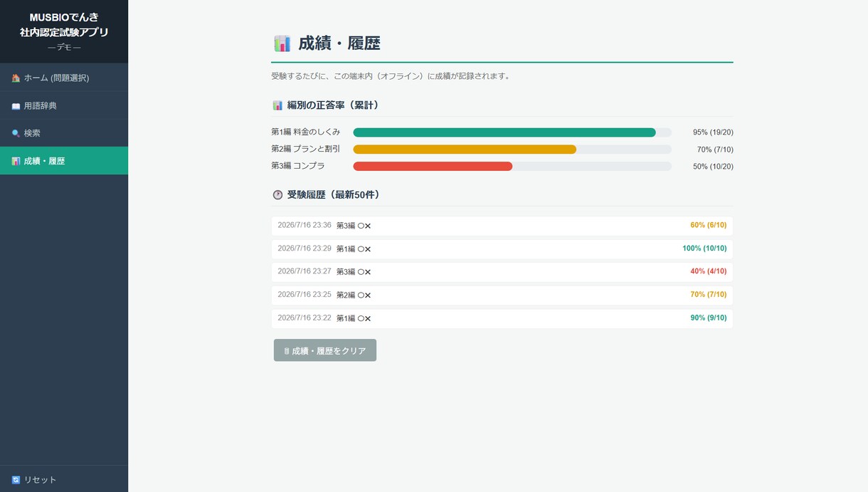This screenshot has height=492, width=868.
Task: Click the MUSBIOでんき app title
Action: (x=64, y=17)
